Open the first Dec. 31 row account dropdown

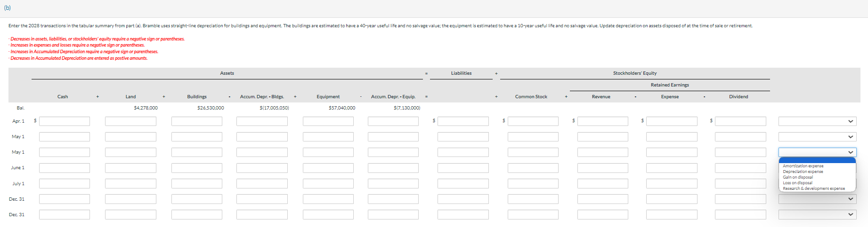817,199
